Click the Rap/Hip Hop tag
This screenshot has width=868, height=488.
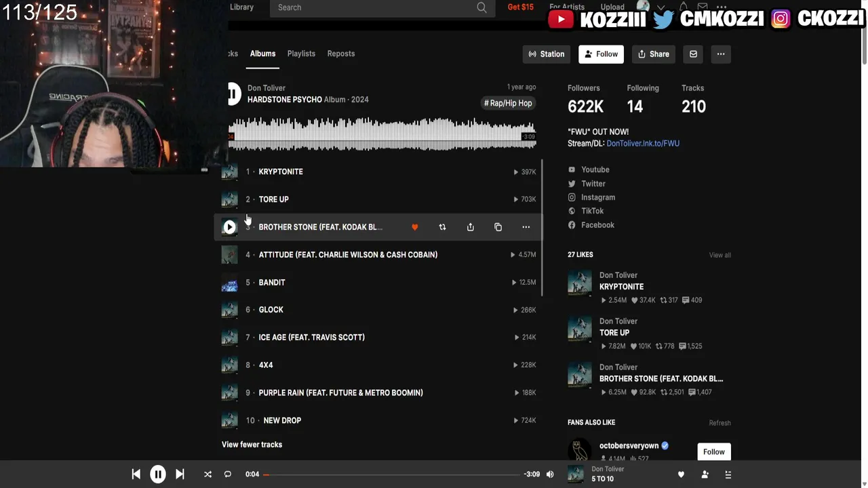508,103
